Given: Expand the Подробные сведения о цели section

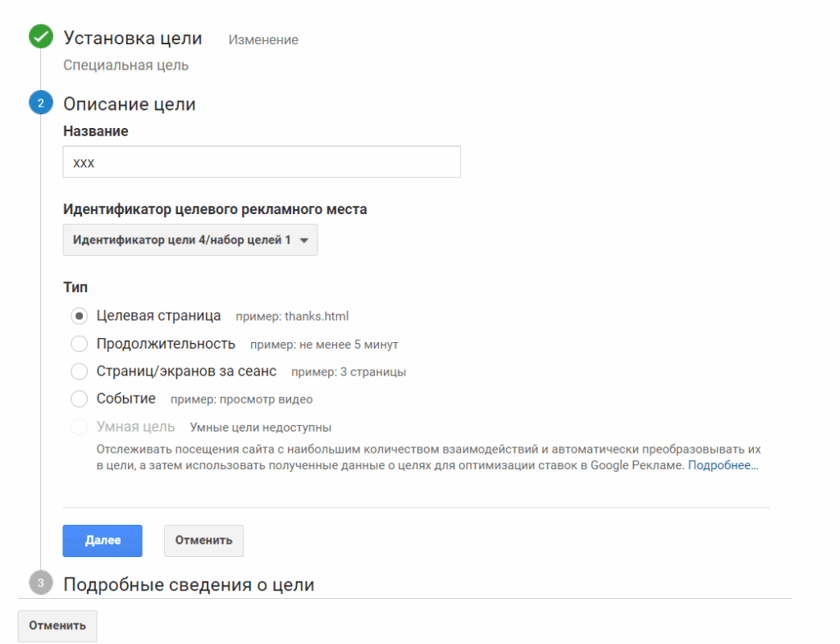Looking at the screenshot, I should (x=189, y=584).
